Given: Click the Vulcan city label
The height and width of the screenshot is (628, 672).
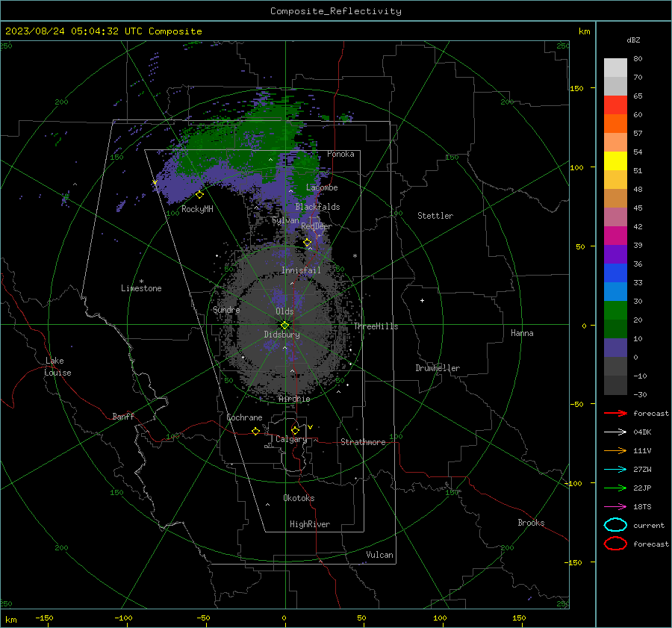Looking at the screenshot, I should pyautogui.click(x=379, y=555).
